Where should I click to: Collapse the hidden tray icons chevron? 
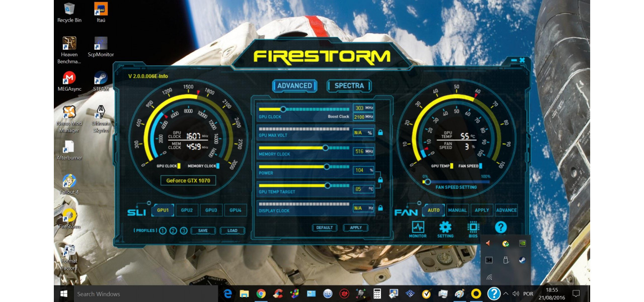point(506,293)
